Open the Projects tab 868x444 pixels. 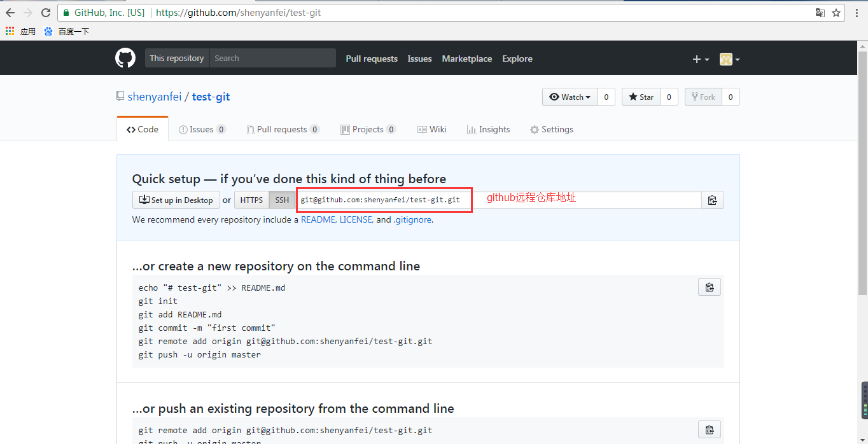pyautogui.click(x=368, y=129)
